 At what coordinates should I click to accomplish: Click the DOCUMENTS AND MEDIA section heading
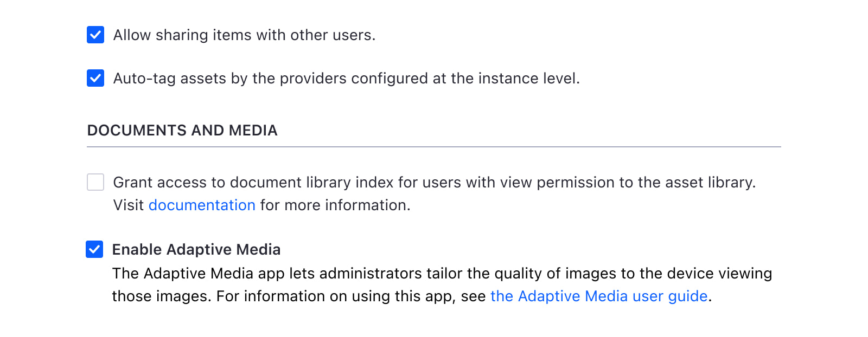pos(182,131)
